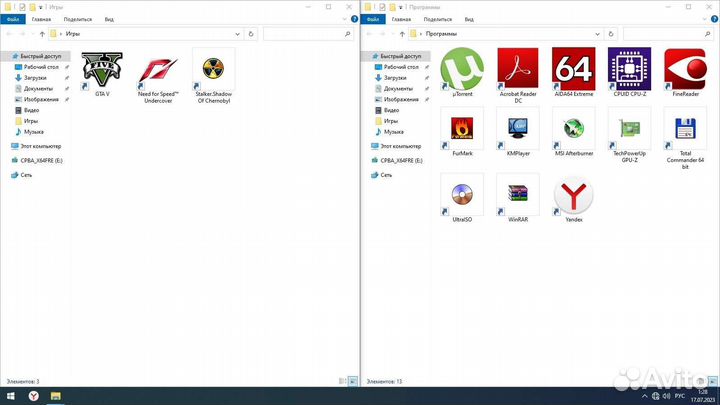Click Игры address bar path
The image size is (720, 405).
tap(73, 34)
